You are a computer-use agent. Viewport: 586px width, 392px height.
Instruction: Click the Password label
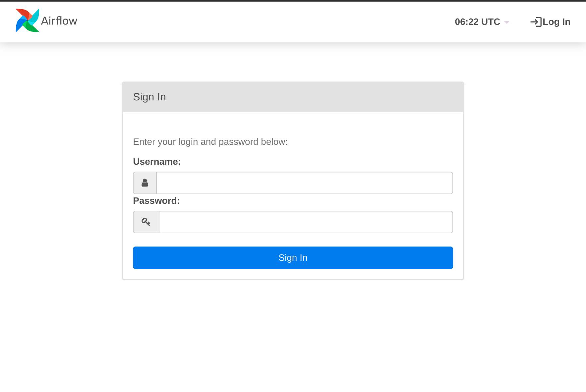(156, 201)
